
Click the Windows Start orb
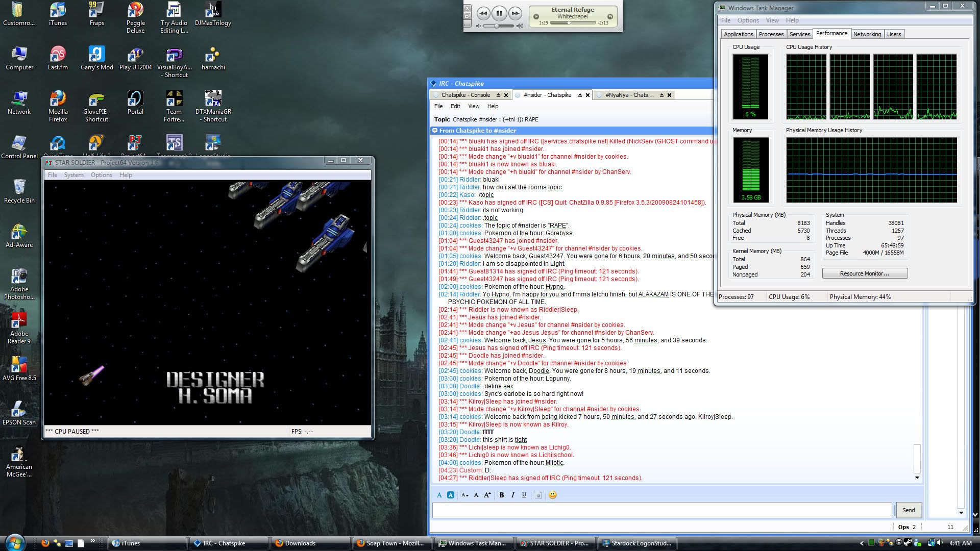tap(14, 542)
